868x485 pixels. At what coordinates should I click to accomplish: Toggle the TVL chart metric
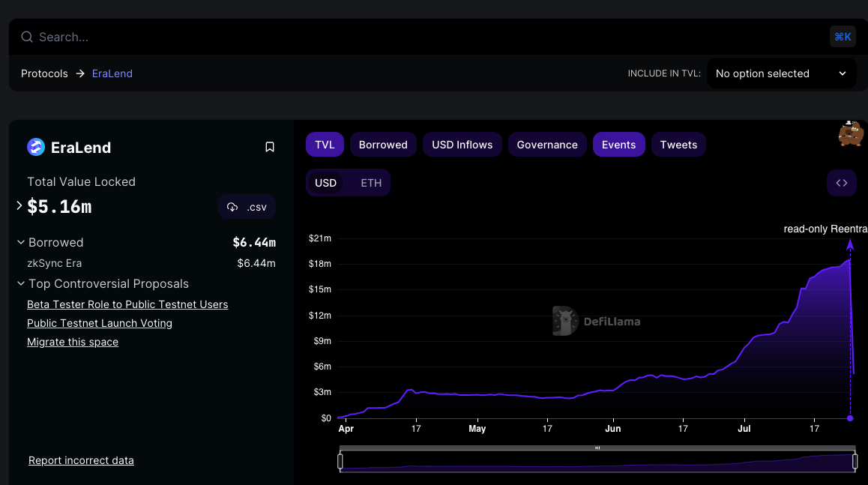point(325,145)
